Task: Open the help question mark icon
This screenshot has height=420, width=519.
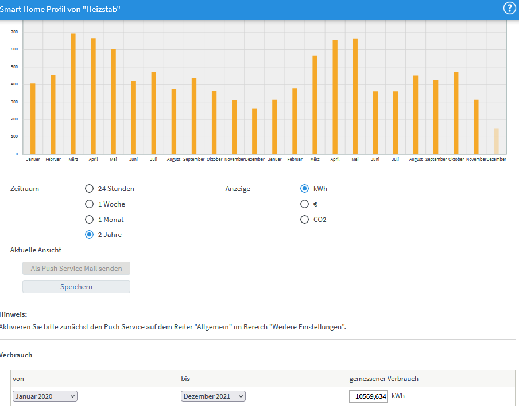Action: (x=509, y=8)
